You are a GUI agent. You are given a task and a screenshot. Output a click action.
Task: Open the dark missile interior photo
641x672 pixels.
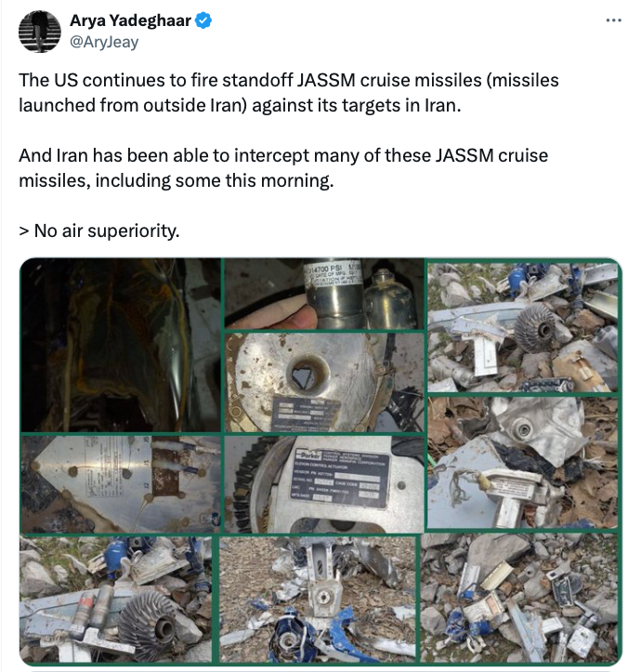[x=121, y=346]
